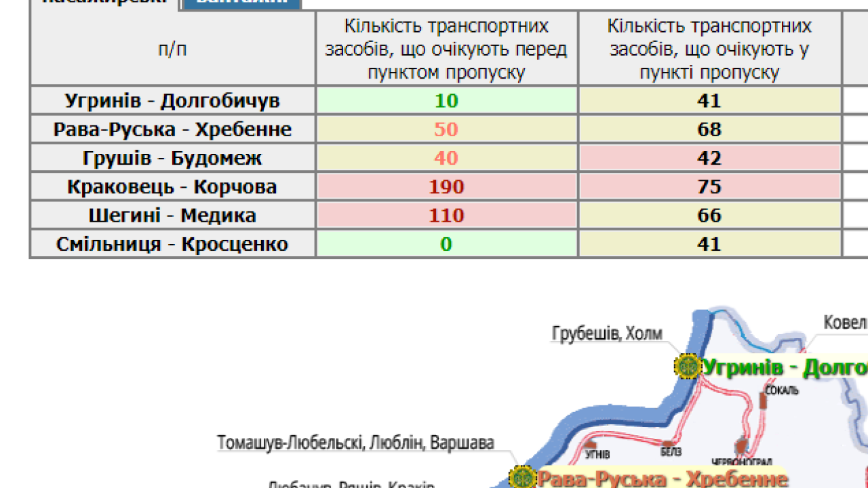Image resolution: width=868 pixels, height=488 pixels.
Task: Click the border emblem icon beside Рава-Руська - Хребенне
Action: pyautogui.click(x=522, y=477)
